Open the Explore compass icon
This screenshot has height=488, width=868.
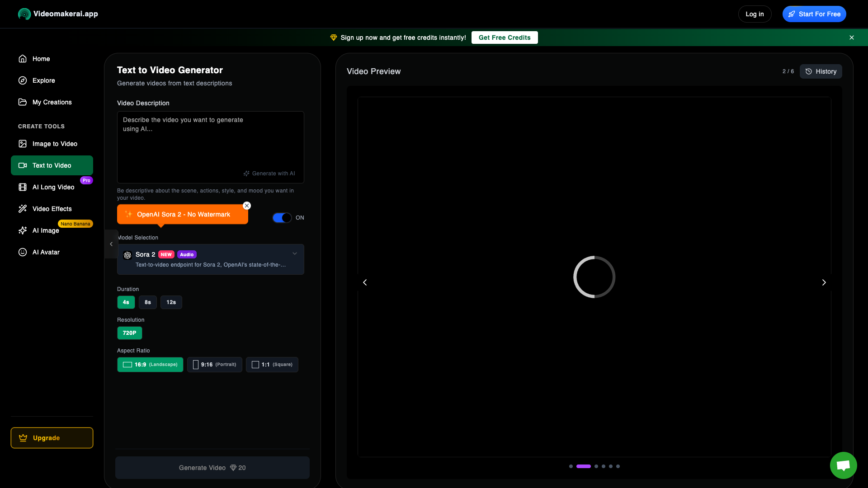pyautogui.click(x=23, y=80)
